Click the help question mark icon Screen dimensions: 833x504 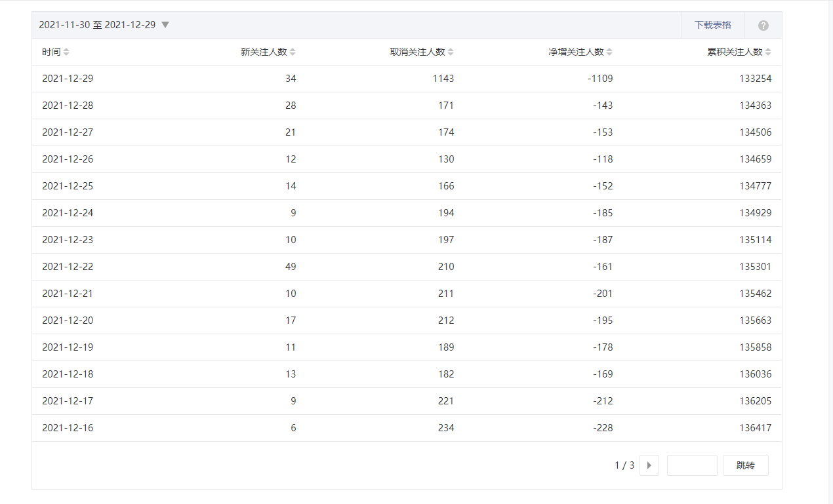(x=763, y=26)
